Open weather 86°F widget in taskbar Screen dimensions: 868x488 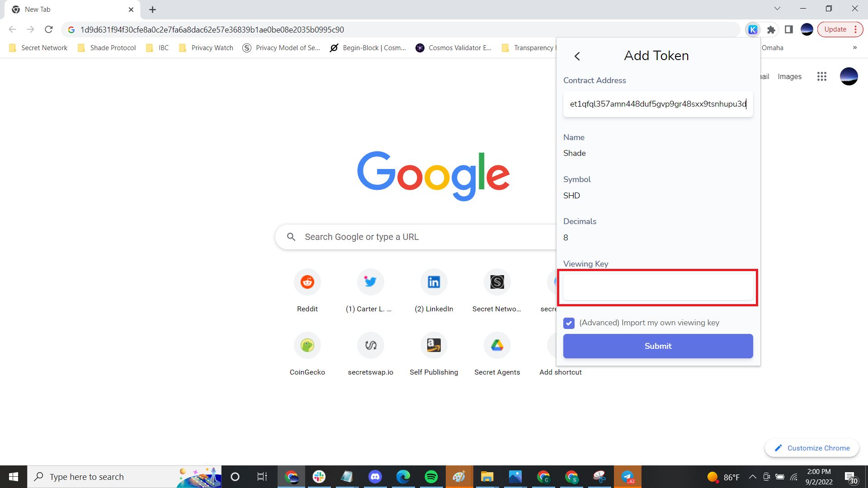[723, 477]
